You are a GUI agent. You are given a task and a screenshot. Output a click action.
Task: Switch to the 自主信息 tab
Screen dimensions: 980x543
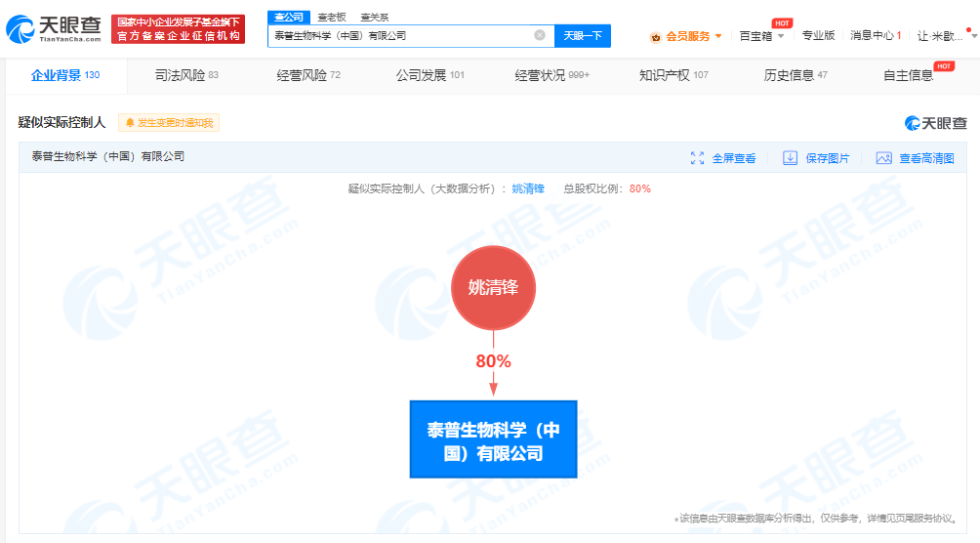908,76
